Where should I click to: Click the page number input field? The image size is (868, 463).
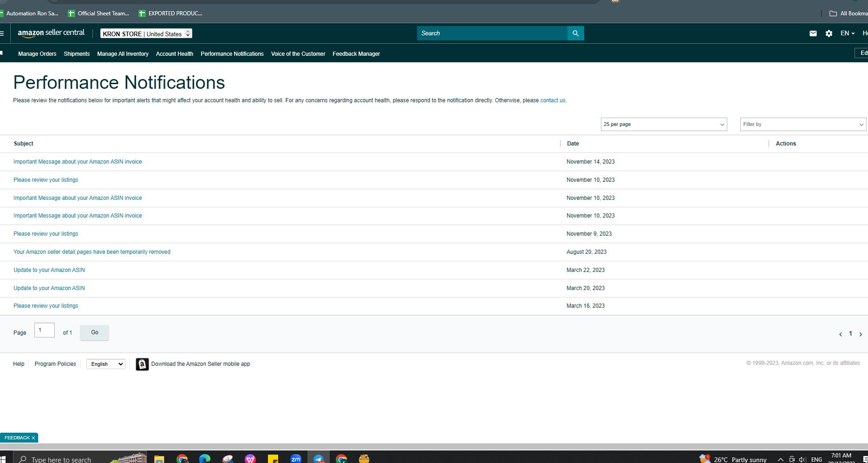[45, 330]
